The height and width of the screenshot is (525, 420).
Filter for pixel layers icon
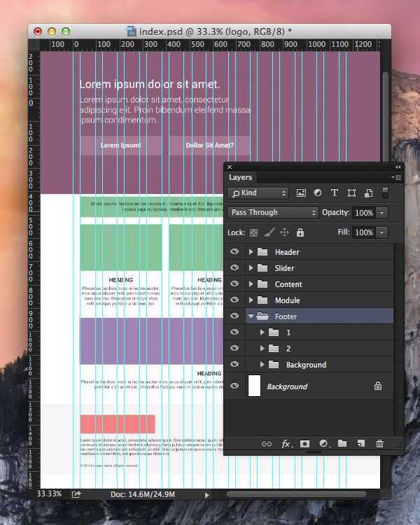[302, 193]
